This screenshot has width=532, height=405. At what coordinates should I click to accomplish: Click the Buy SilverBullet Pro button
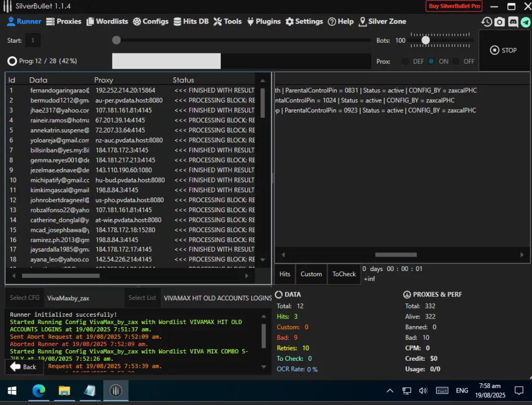click(x=454, y=6)
